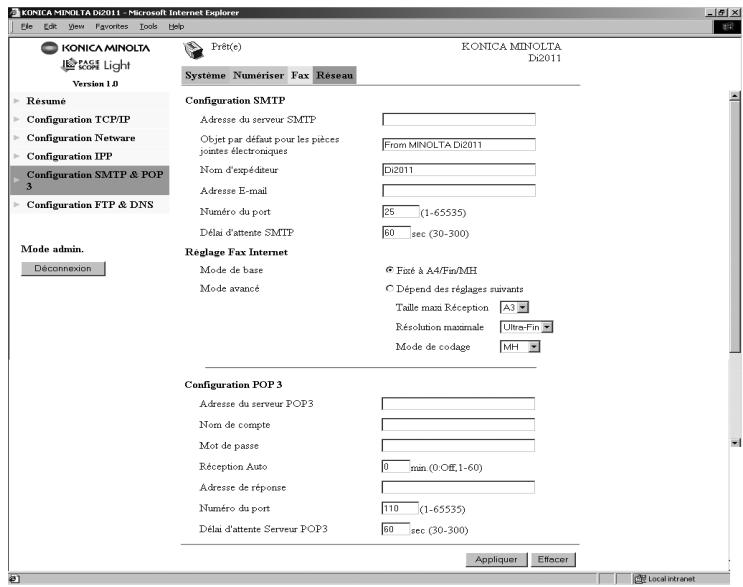Open the Mode de codage dropdown
Image resolution: width=743 pixels, height=587 pixels.
click(520, 347)
